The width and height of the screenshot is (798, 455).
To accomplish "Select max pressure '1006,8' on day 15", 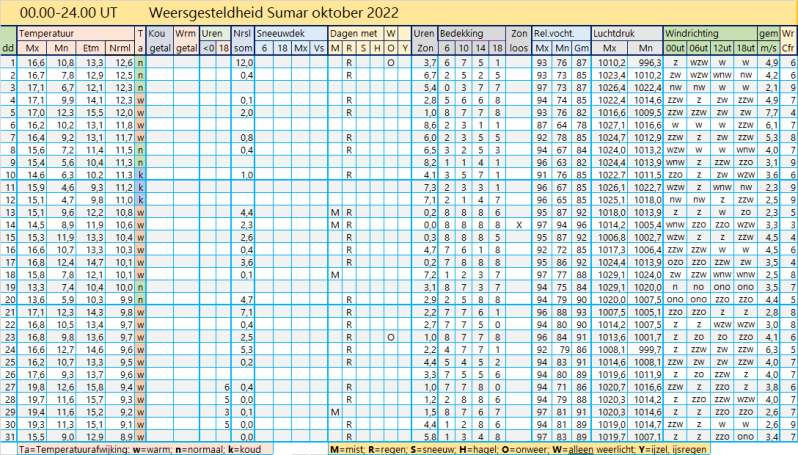I will click(612, 237).
